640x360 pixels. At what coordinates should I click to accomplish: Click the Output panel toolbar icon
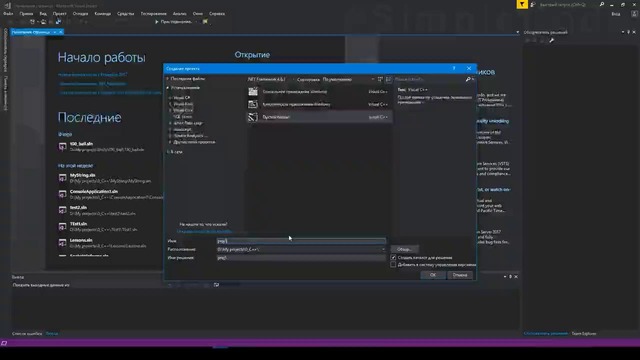pyautogui.click(x=216, y=285)
